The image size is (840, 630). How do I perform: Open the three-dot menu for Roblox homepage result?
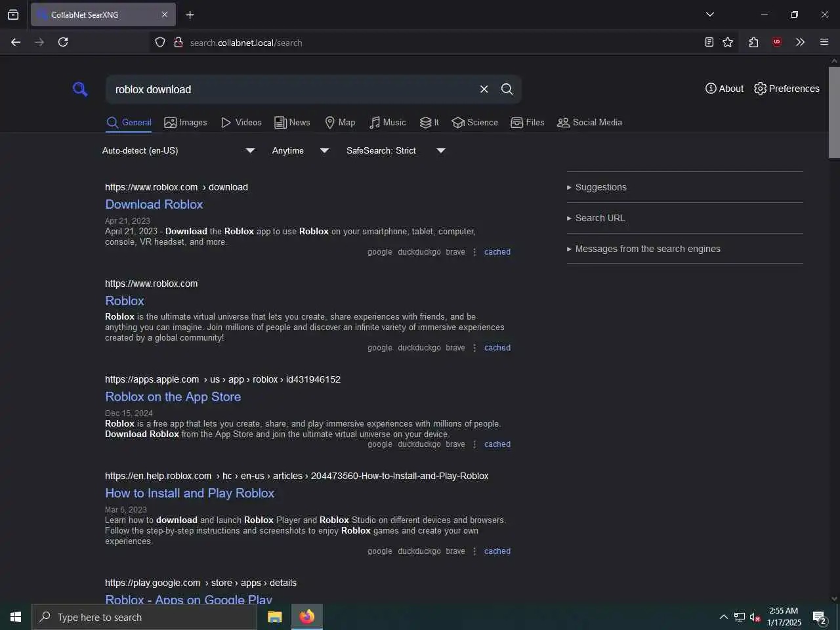pos(474,348)
